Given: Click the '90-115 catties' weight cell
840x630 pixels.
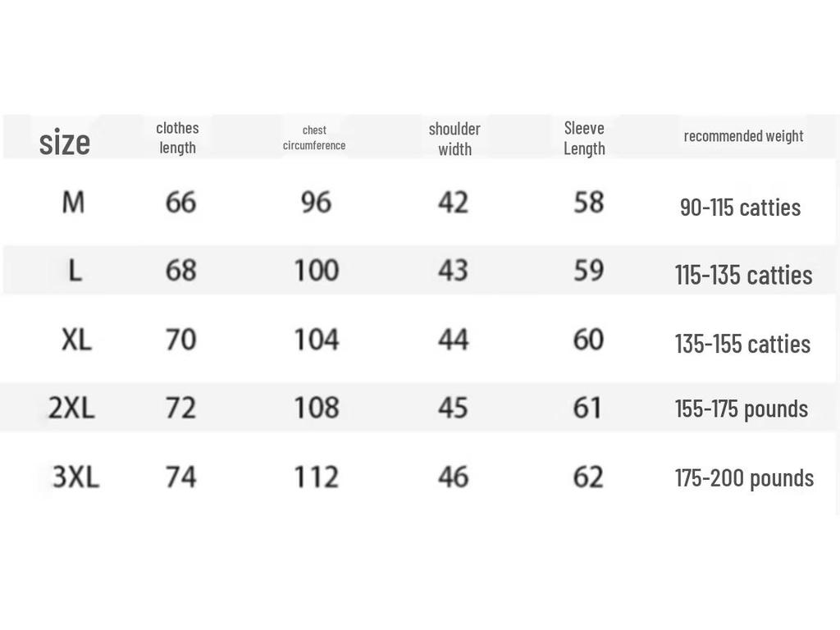Looking at the screenshot, I should pos(740,207).
